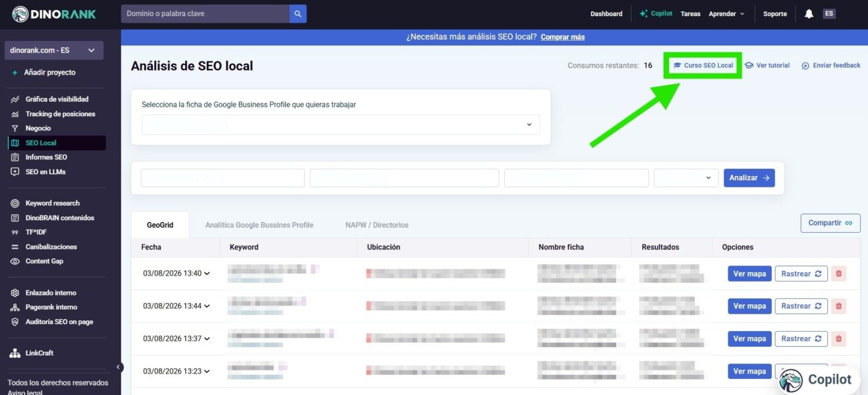This screenshot has height=395, width=868.
Task: Click Rastrear for 13:44 row
Action: [801, 306]
